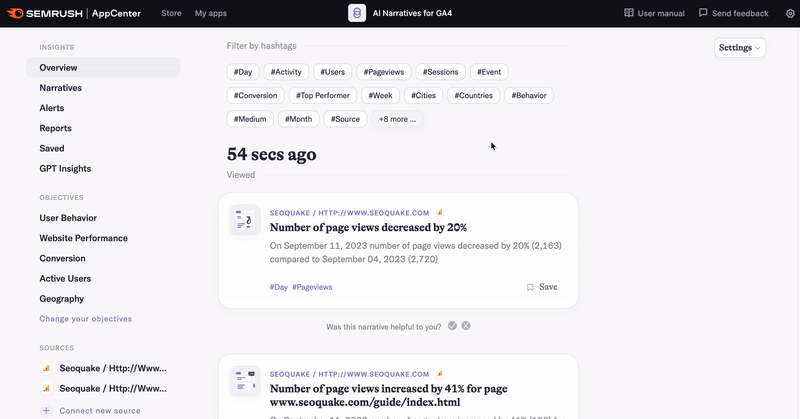Click the Save button text on first narrative
This screenshot has height=419, width=800.
[x=548, y=287]
